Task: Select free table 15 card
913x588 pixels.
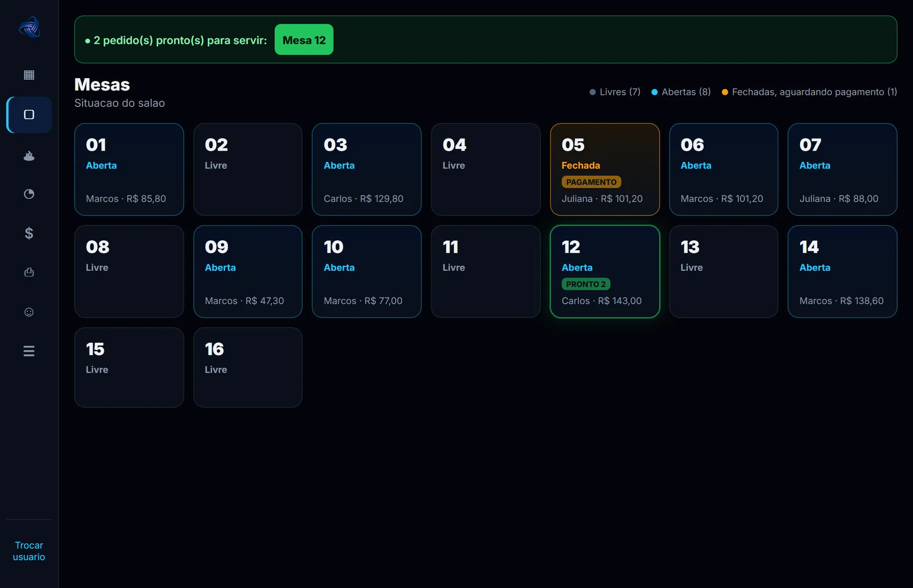Action: coord(129,367)
